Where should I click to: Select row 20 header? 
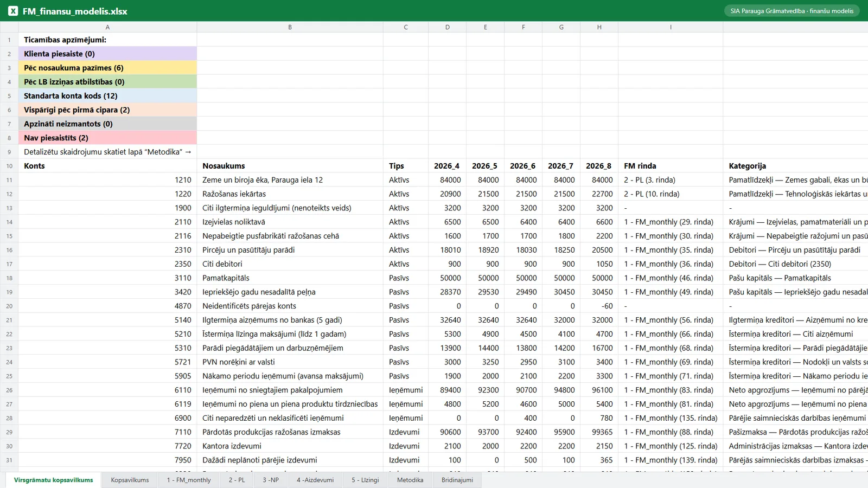(x=9, y=306)
